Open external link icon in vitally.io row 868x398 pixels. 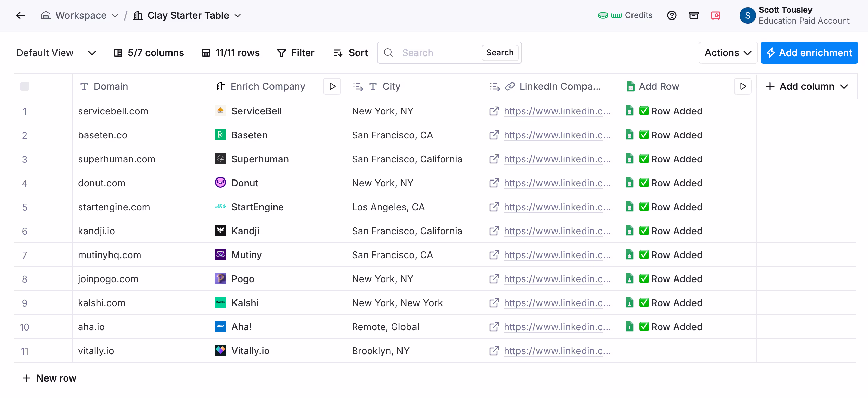(494, 351)
